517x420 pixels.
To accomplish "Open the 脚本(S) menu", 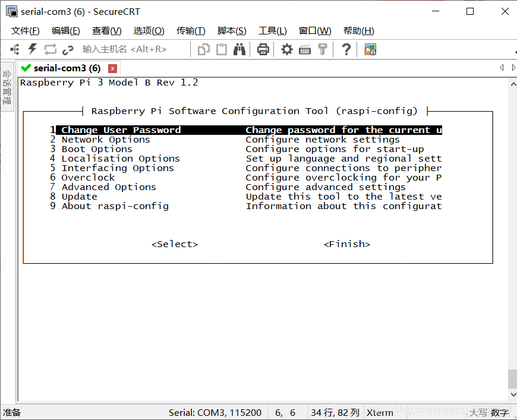I will [x=232, y=31].
